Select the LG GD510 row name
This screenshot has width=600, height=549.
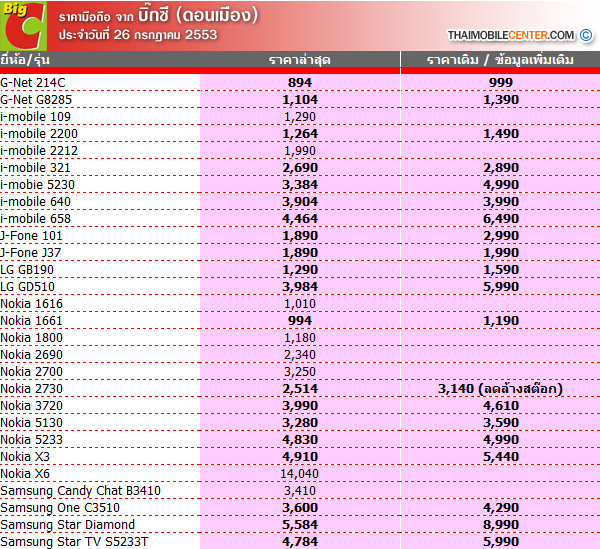coord(27,287)
